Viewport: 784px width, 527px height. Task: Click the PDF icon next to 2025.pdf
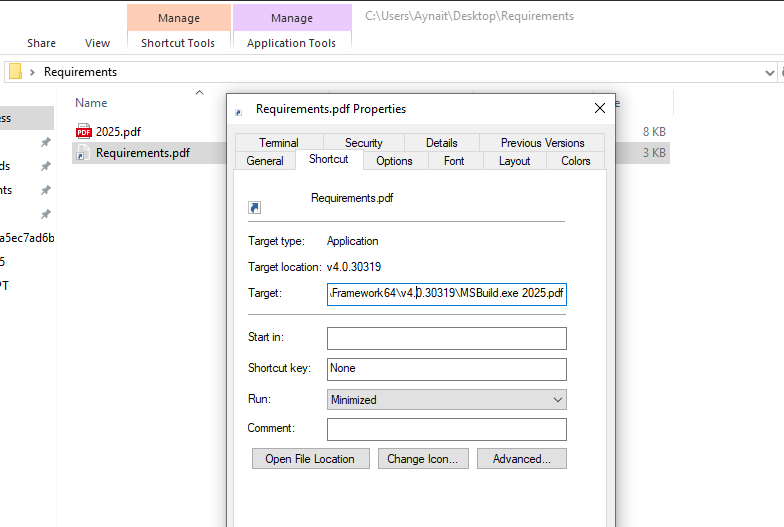click(84, 131)
